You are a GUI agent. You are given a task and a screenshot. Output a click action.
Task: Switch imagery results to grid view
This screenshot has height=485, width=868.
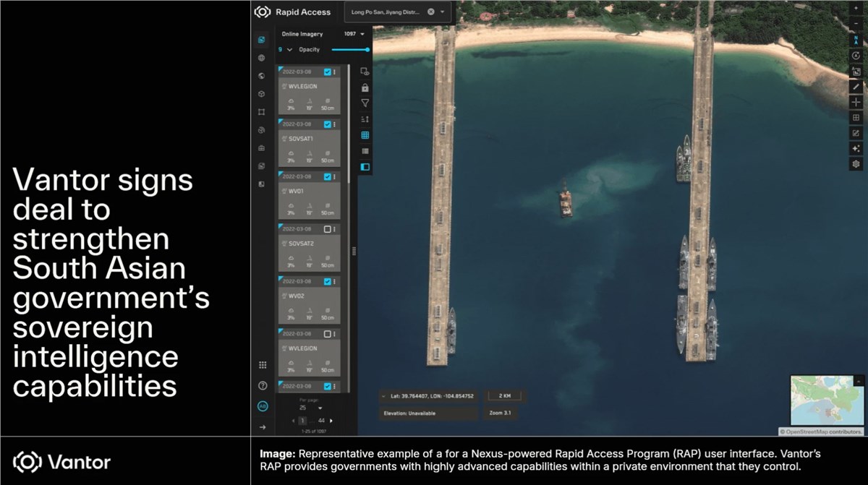365,135
